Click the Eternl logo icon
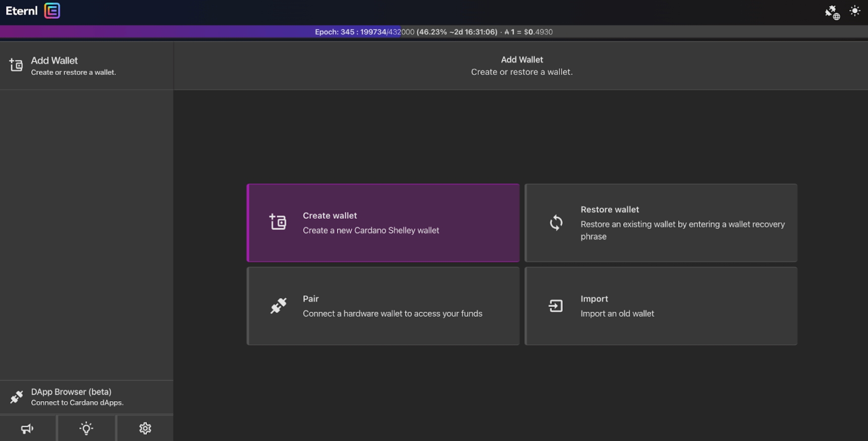Screen dimensions: 868x441 pyautogui.click(x=52, y=11)
